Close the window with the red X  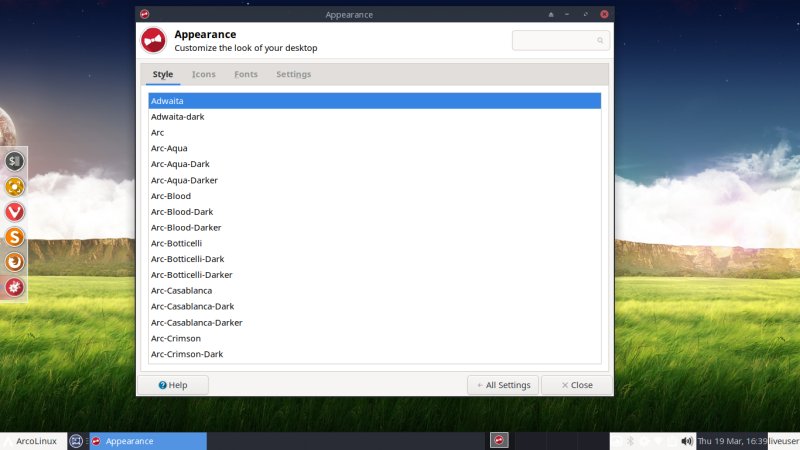(x=604, y=14)
